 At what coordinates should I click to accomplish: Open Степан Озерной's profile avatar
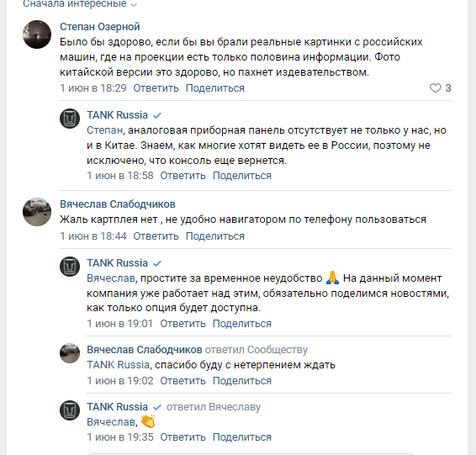(37, 34)
